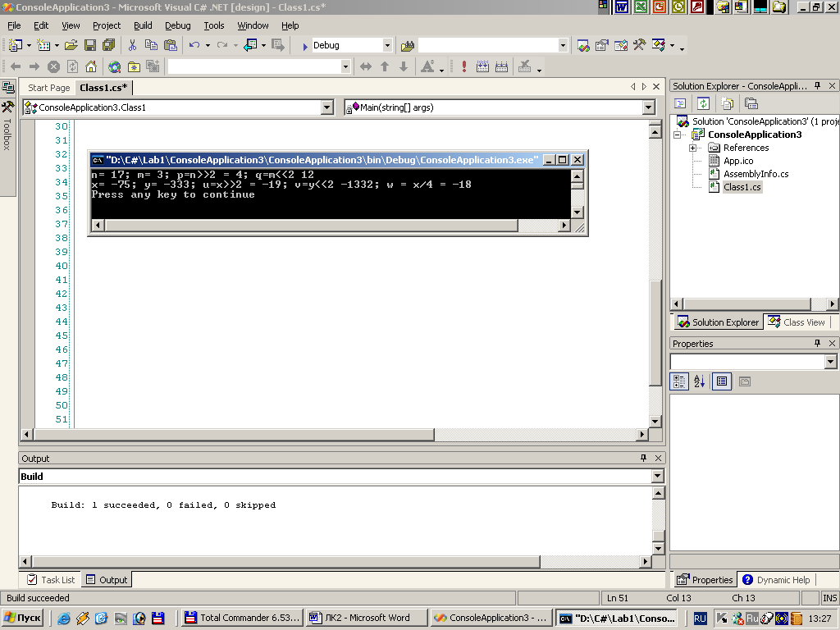This screenshot has height=630, width=840.
Task: Switch to the Dynamic Help tab
Action: pos(776,580)
